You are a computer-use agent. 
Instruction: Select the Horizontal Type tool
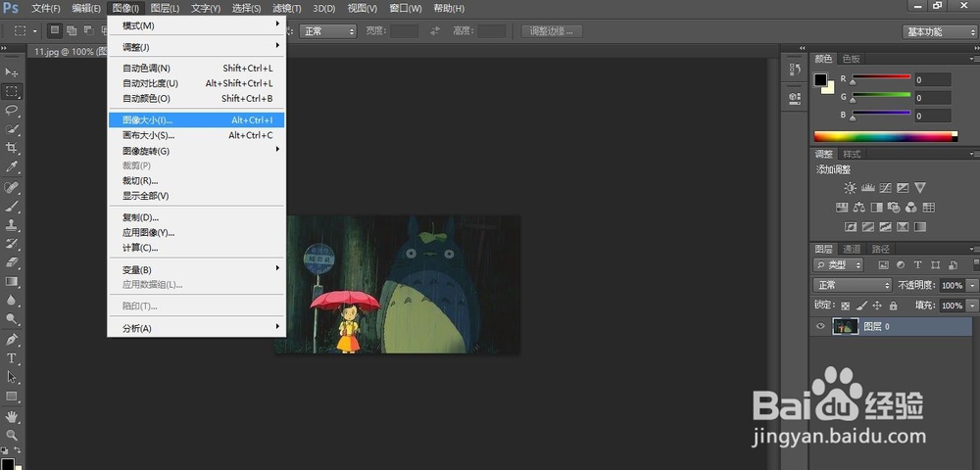click(11, 358)
